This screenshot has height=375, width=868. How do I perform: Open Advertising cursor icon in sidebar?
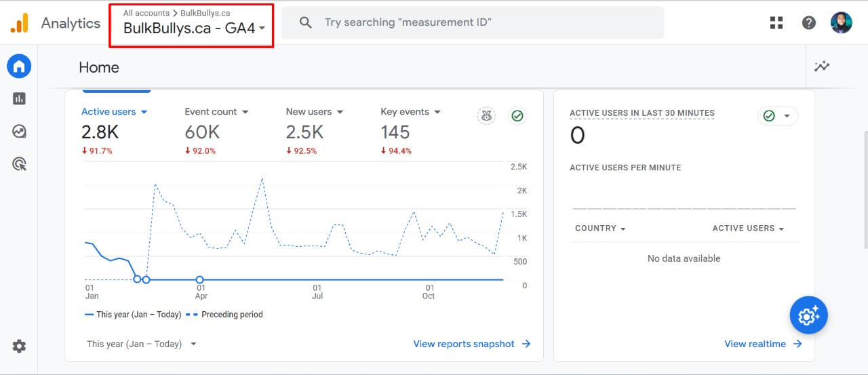coord(19,163)
